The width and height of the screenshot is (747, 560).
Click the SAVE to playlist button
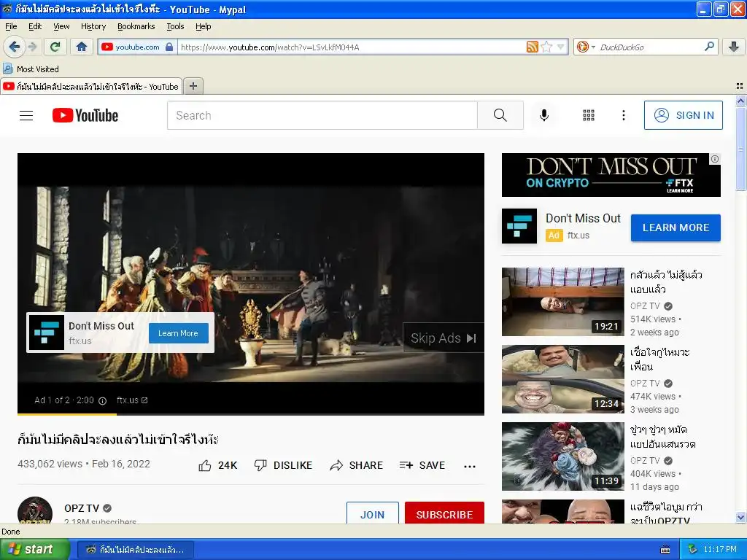tap(422, 465)
